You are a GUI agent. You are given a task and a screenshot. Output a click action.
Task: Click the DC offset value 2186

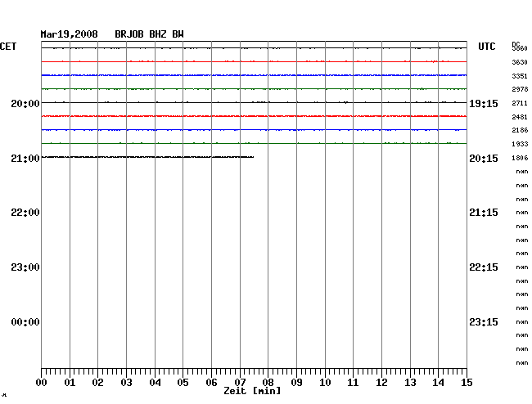pyautogui.click(x=520, y=130)
